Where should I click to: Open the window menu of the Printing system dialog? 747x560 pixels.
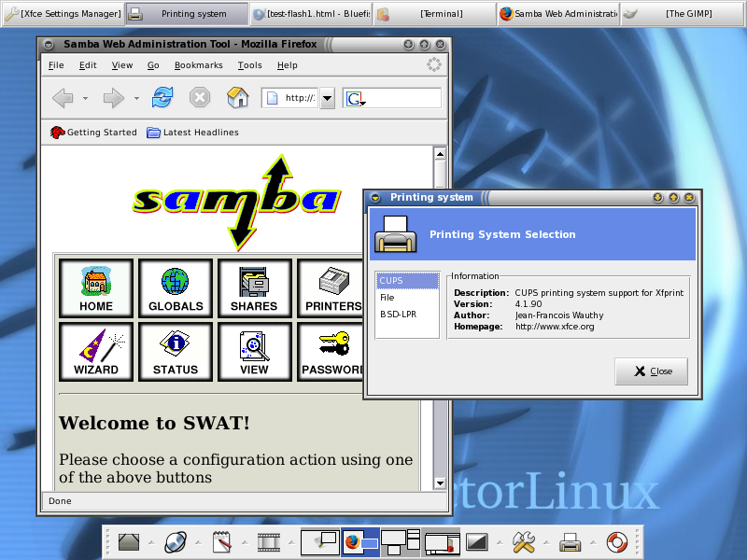point(375,197)
